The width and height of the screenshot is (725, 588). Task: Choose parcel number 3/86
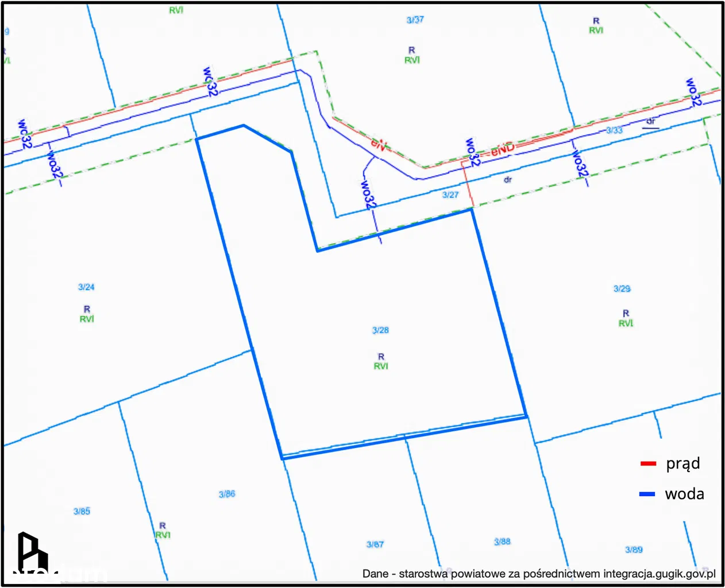point(227,494)
